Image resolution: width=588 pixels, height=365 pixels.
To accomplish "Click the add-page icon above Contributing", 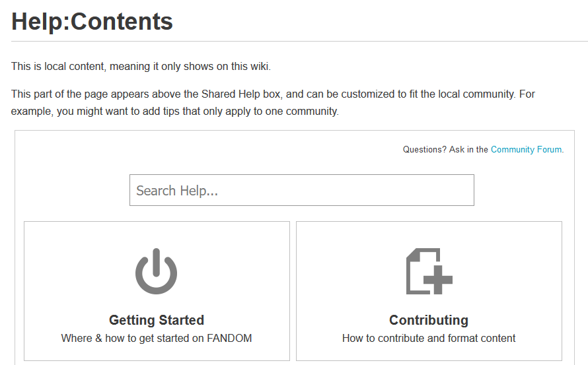I will pyautogui.click(x=429, y=271).
